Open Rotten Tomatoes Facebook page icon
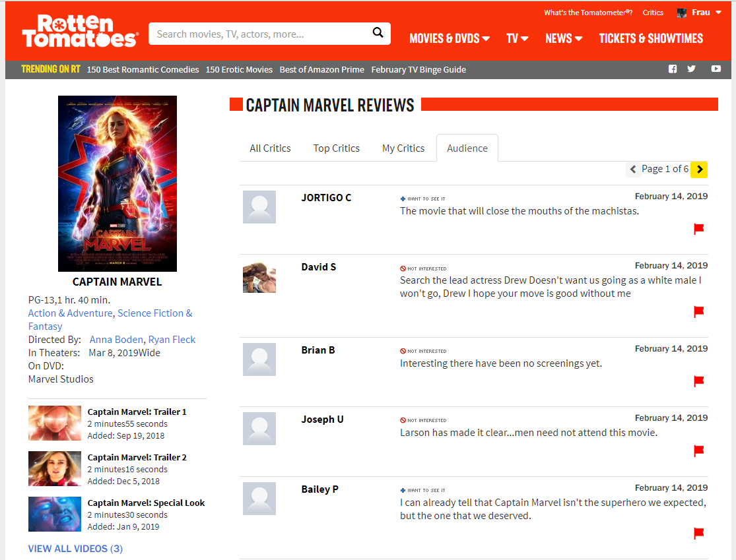 click(673, 69)
